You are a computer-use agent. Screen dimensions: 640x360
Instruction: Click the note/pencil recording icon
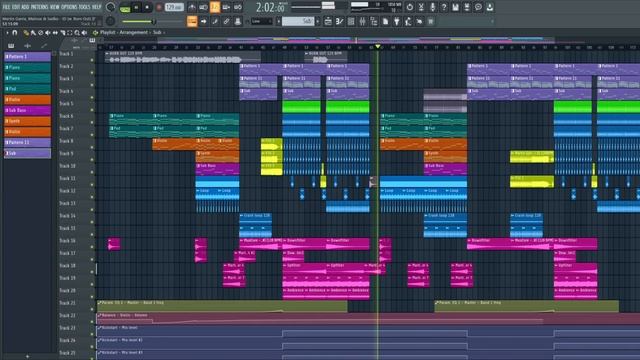pos(215,21)
